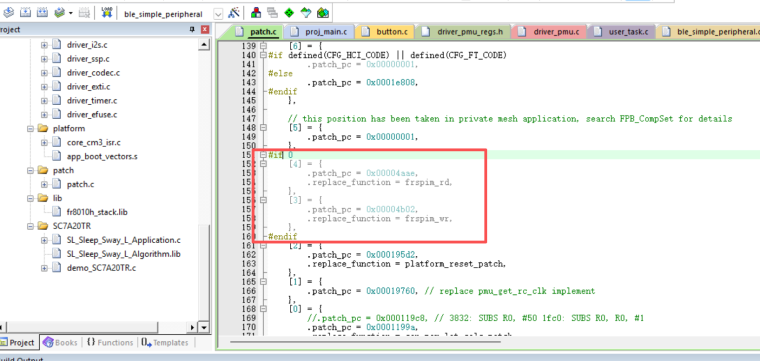The image size is (760, 361).
Task: Switch to the button.c editor tab
Action: pos(386,32)
